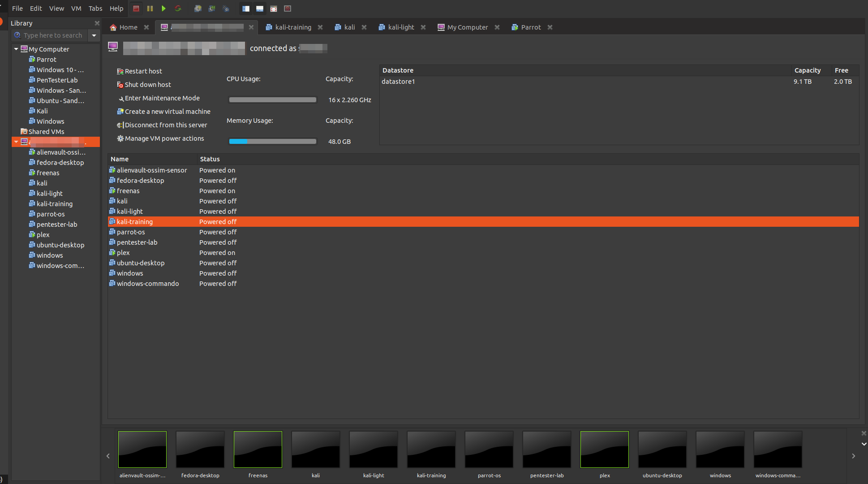The width and height of the screenshot is (868, 484).
Task: Click the memory usage progress bar
Action: click(x=272, y=142)
